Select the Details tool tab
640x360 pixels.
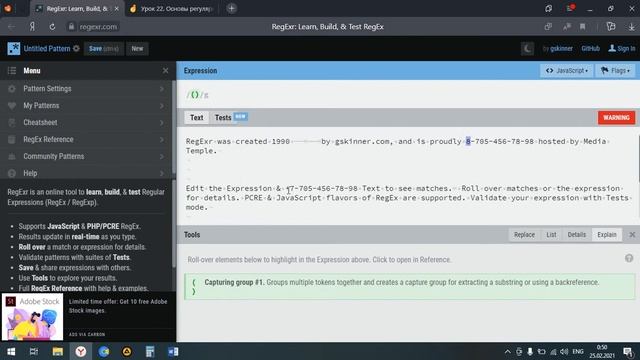576,235
